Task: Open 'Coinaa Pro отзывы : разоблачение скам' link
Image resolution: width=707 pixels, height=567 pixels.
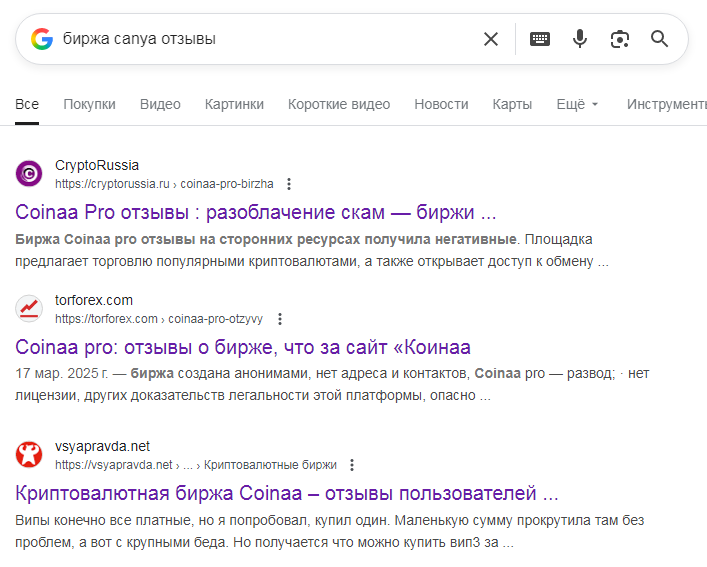Action: tap(256, 212)
